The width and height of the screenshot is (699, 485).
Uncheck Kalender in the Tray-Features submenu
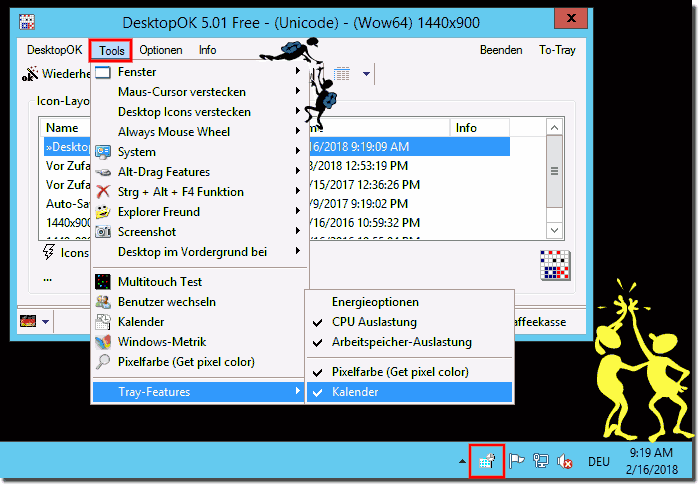[x=409, y=392]
